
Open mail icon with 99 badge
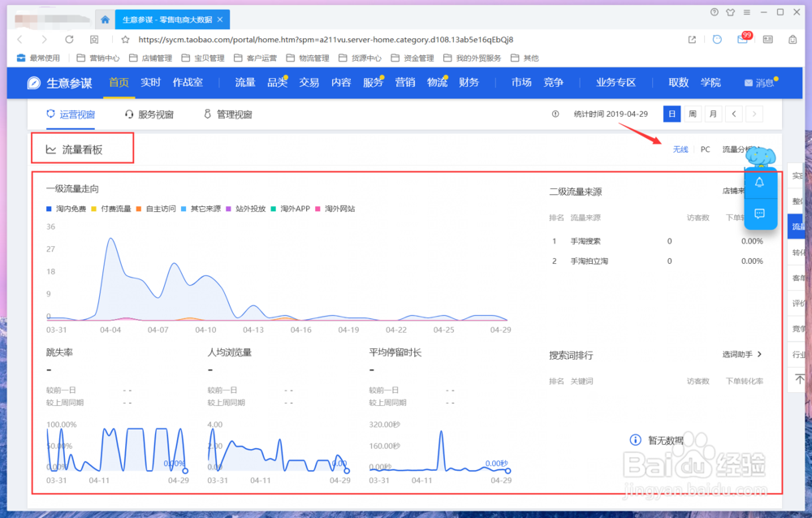(x=743, y=39)
